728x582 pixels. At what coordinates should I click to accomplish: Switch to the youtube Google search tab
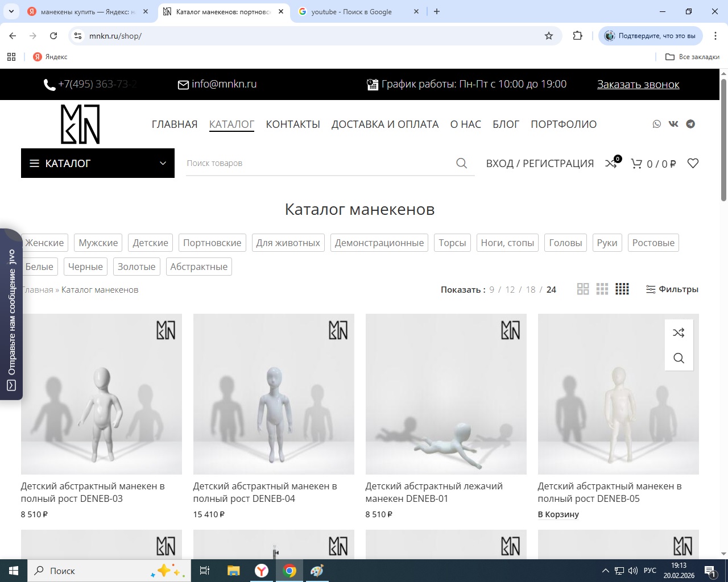(x=358, y=11)
